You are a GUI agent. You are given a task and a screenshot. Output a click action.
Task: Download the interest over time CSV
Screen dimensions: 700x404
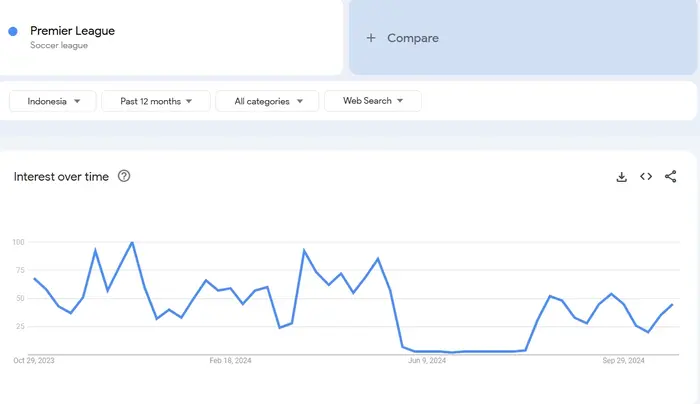[621, 177]
